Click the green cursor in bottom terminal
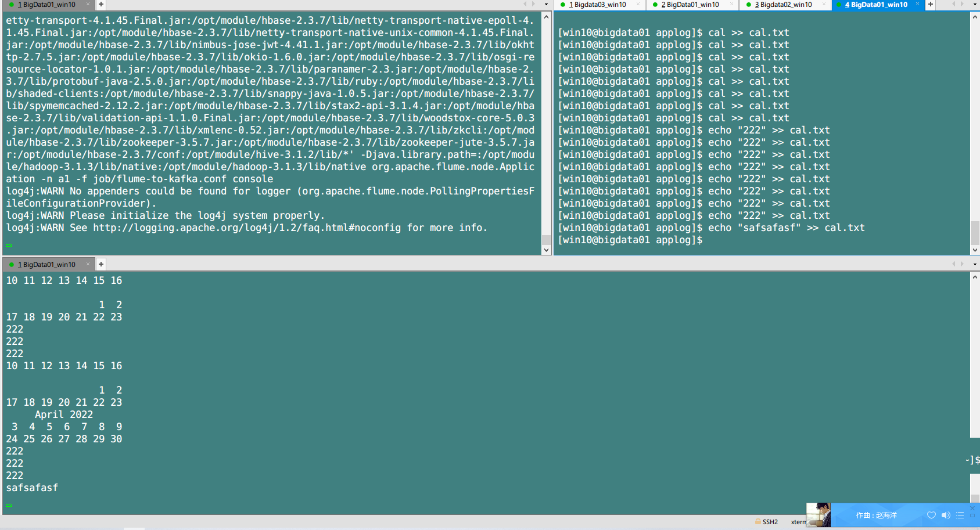 point(9,506)
